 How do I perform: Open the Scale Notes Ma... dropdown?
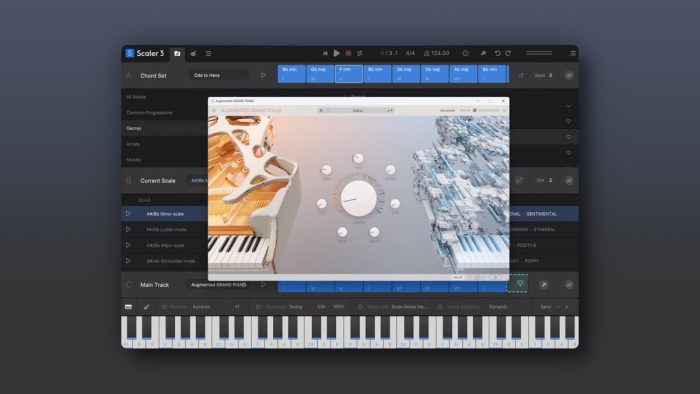tap(409, 307)
